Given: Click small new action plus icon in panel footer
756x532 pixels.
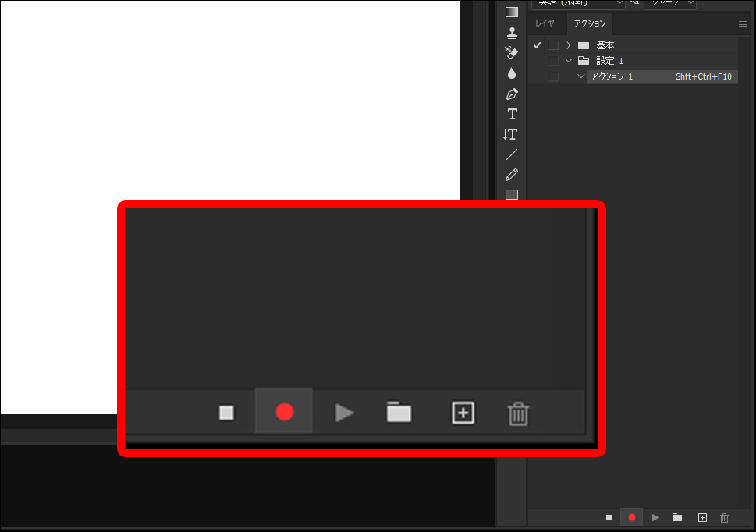Looking at the screenshot, I should tap(702, 517).
